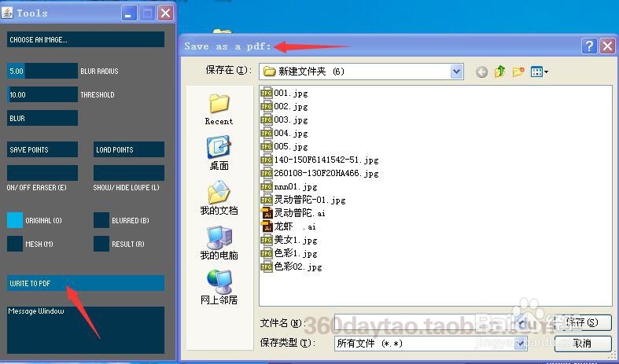
Task: Click the Save Points button
Action: tap(42, 149)
